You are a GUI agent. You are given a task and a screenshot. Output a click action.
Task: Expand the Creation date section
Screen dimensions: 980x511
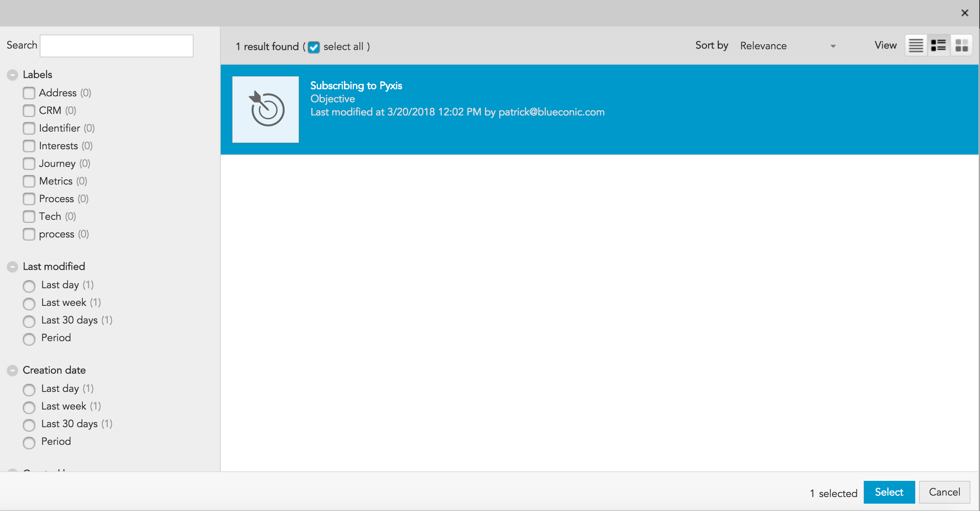pyautogui.click(x=12, y=371)
